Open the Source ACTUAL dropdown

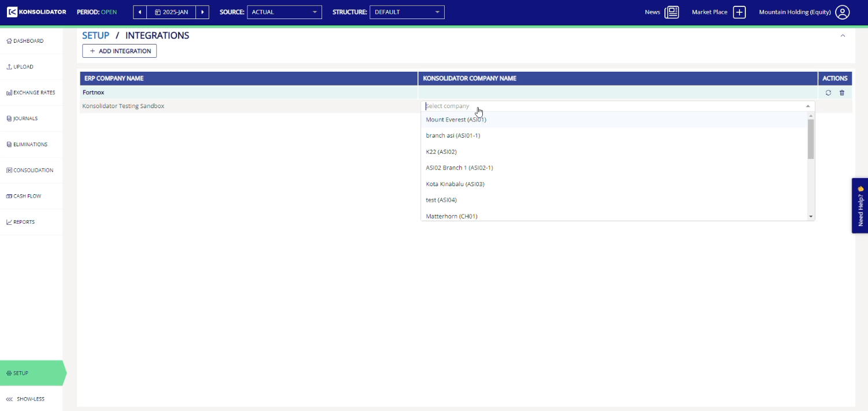click(284, 12)
